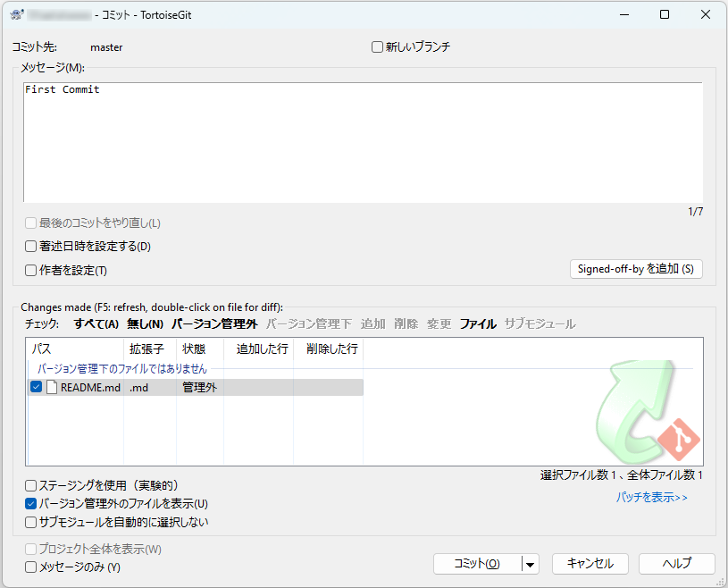Select 無し(N) check filter
The image size is (728, 588).
point(146,323)
